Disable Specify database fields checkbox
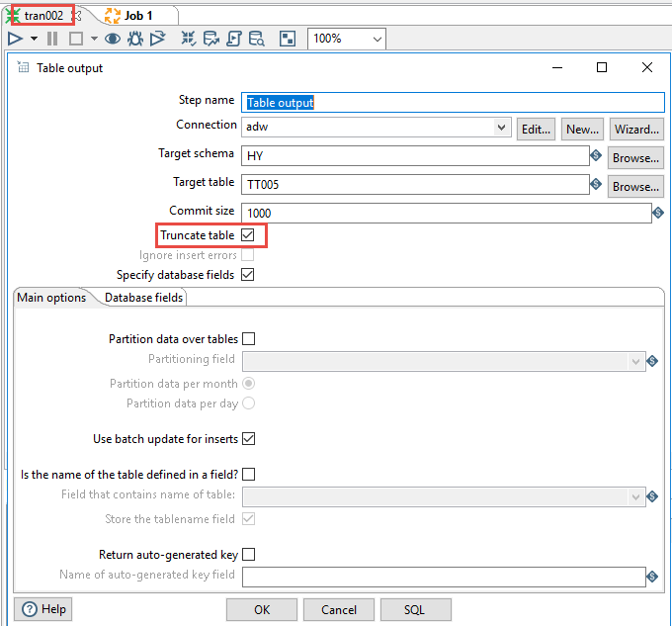This screenshot has width=672, height=626. tap(248, 275)
